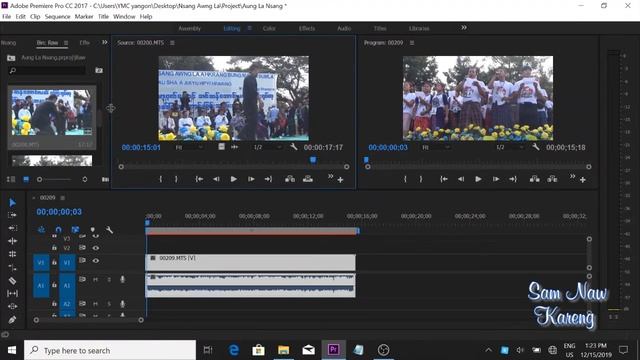Switch to the Audio workspace
Screen dimensions: 640x360
[x=344, y=29]
